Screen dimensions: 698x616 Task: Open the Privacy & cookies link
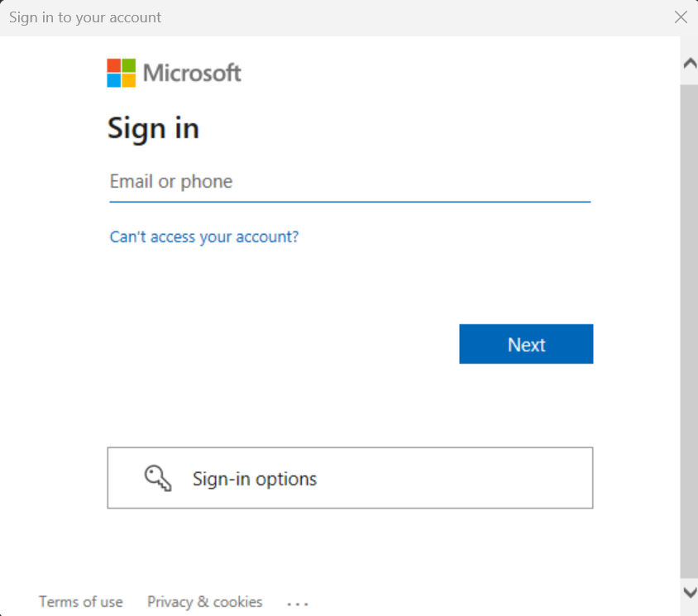click(205, 602)
